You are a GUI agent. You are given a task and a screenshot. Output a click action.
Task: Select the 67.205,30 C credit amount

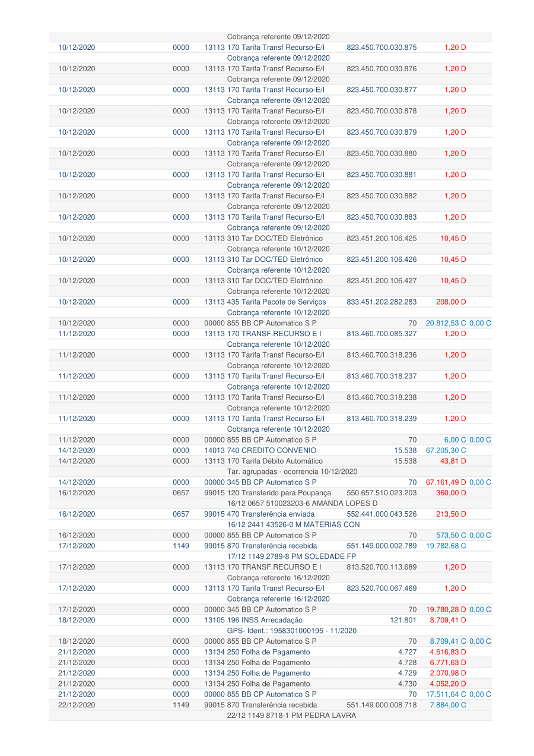(446, 450)
